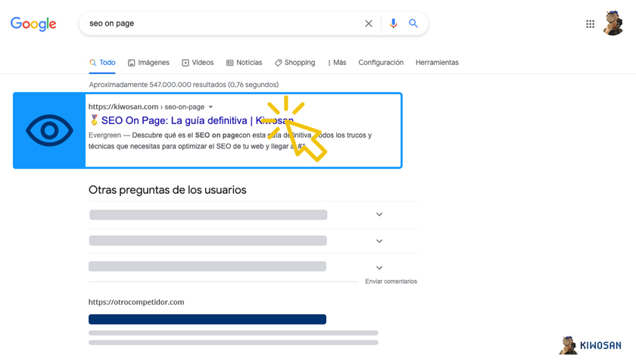Image resolution: width=636 pixels, height=364 pixels.
Task: Open Configuración
Action: (381, 62)
